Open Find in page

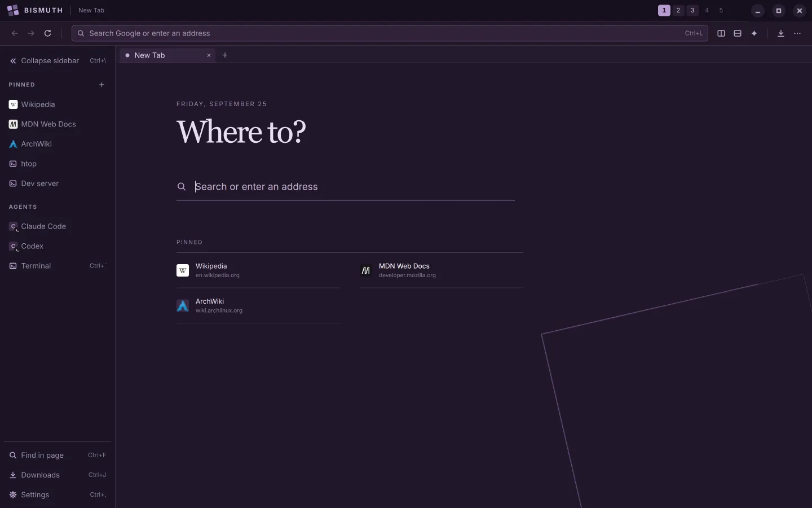(58, 456)
